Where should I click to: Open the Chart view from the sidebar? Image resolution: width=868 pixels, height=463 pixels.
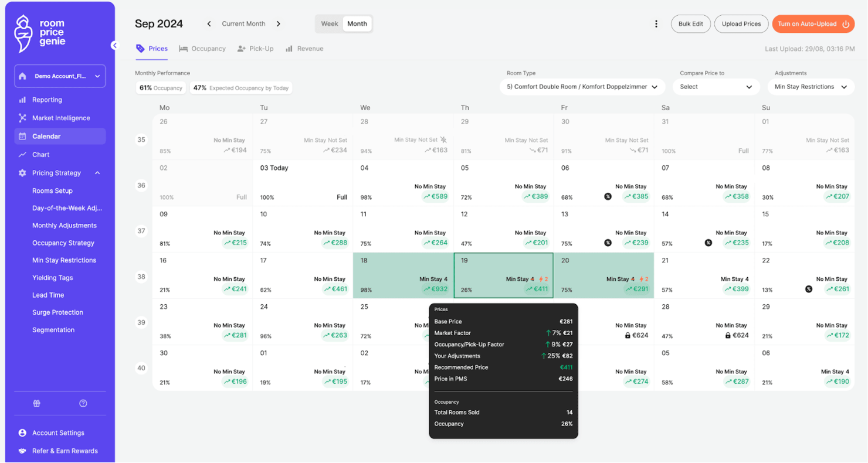[42, 154]
